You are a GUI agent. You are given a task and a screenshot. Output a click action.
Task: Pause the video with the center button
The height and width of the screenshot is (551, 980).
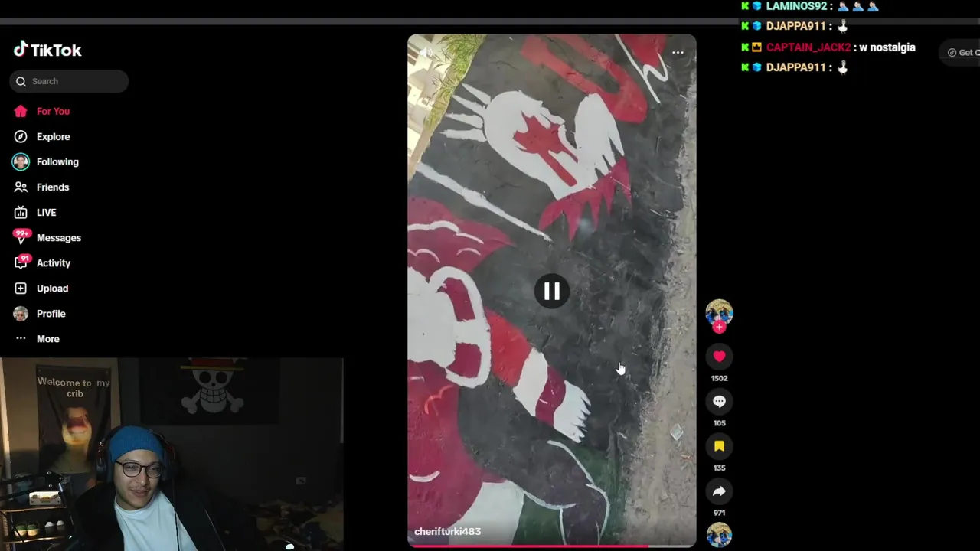tap(551, 291)
